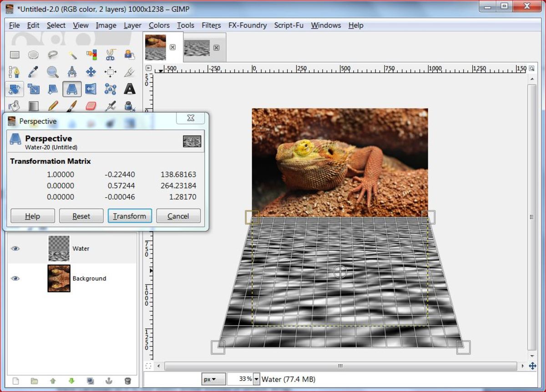Hide the Water layer
The height and width of the screenshot is (392, 546).
click(15, 248)
